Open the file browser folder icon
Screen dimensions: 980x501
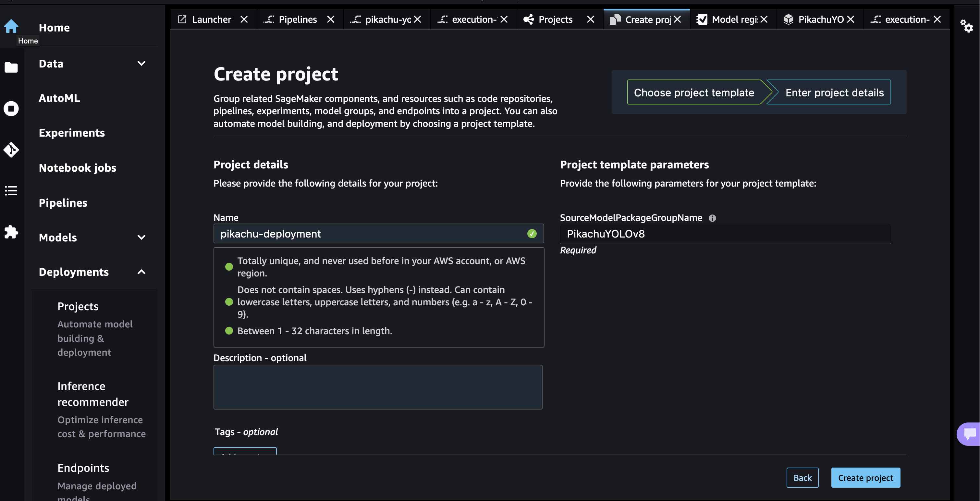11,67
